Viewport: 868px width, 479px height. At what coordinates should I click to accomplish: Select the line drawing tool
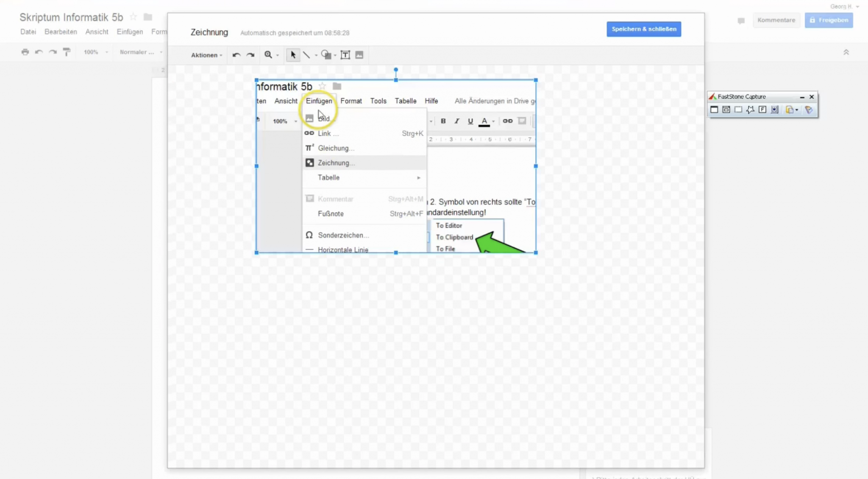tap(306, 55)
